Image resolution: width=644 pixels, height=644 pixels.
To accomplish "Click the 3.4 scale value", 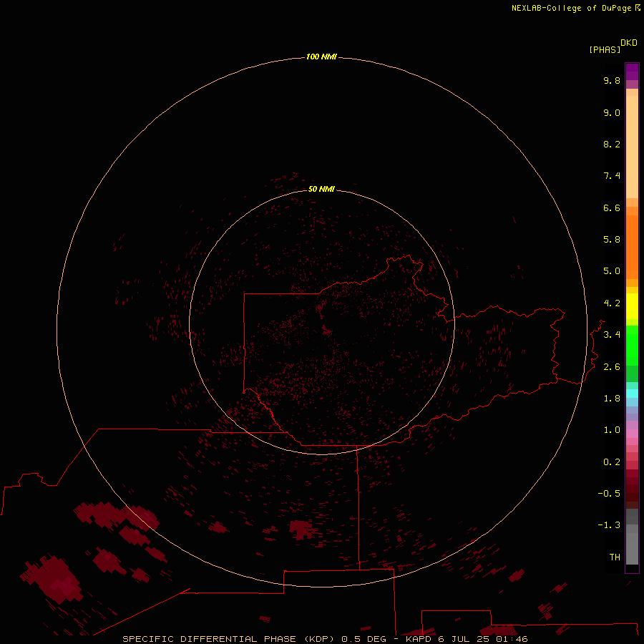I will tap(612, 335).
